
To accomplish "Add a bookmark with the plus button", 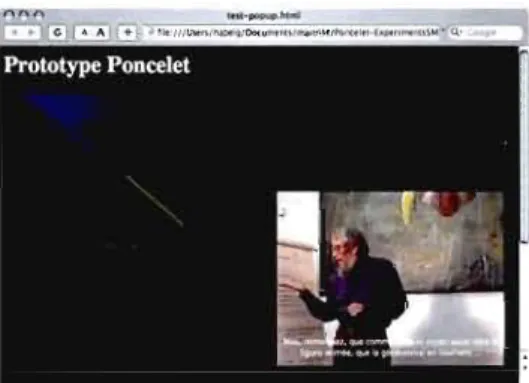I will tap(128, 32).
